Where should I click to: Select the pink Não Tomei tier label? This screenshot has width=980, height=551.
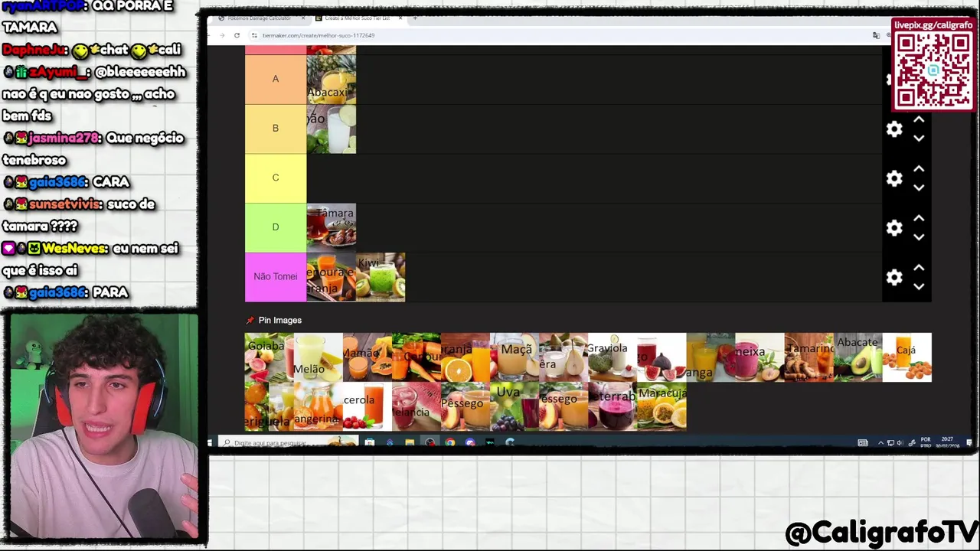pyautogui.click(x=276, y=277)
